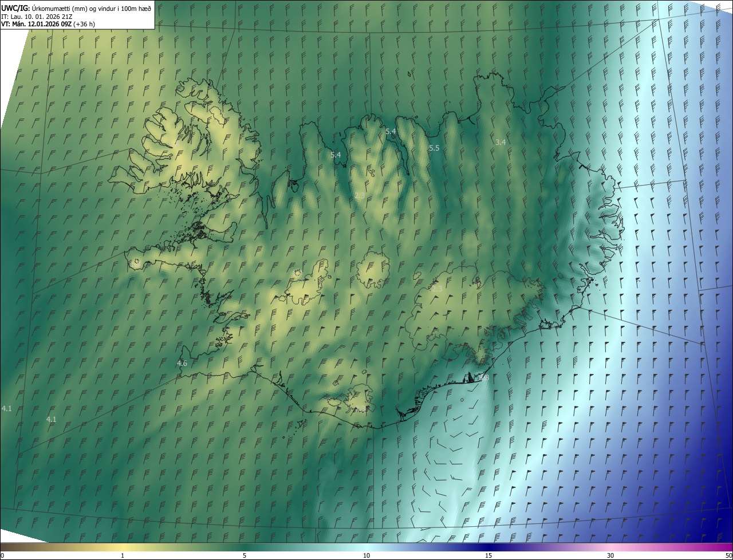Viewport: 733px width, 560px height.
Task: Click the '50' tick label on the colorbar
Action: pyautogui.click(x=728, y=555)
